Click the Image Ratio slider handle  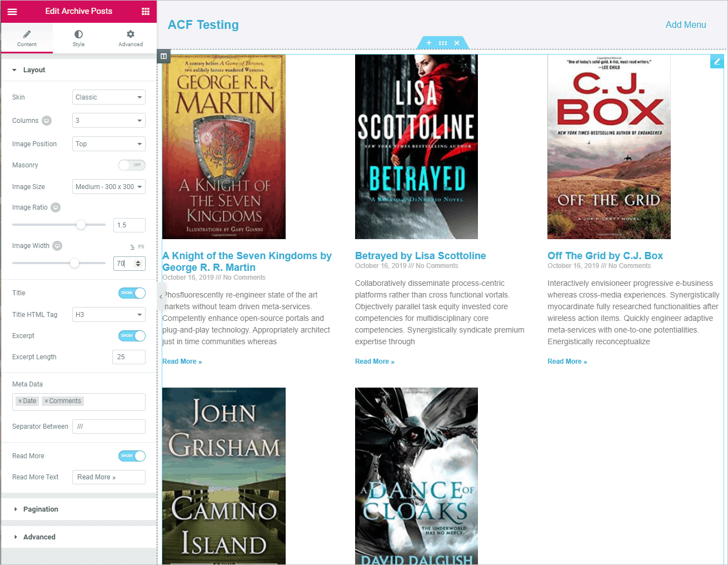click(81, 225)
